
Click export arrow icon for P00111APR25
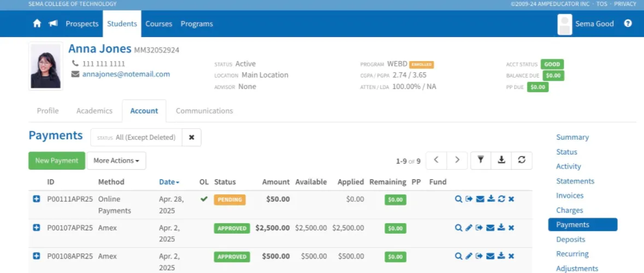470,199
